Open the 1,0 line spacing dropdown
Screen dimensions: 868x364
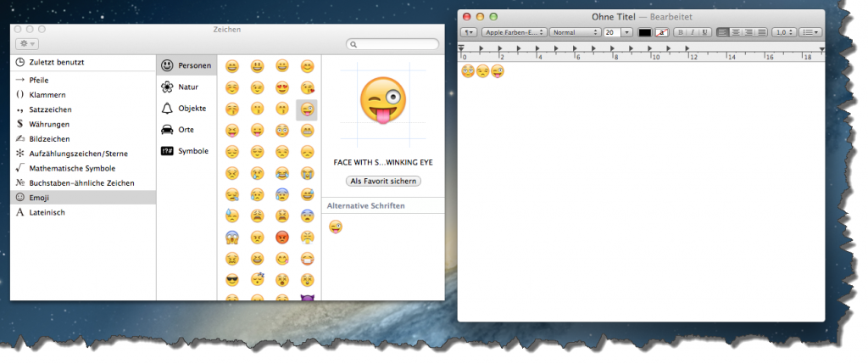point(785,31)
